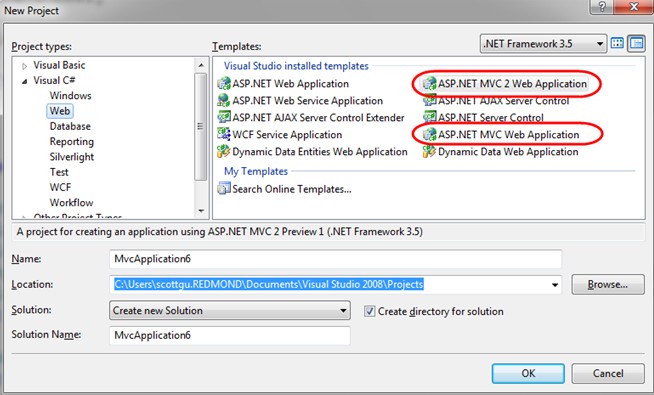Viewport: 654px width, 395px height.
Task: Select Silverlight project type
Action: pyautogui.click(x=72, y=157)
